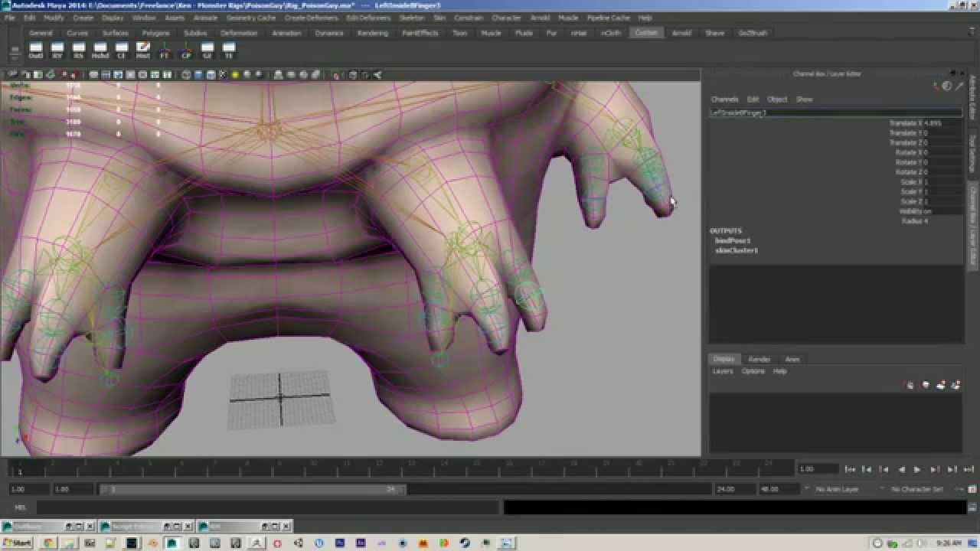This screenshot has height=551, width=980.
Task: Open the Script Editor icon at command line end
Action: click(x=972, y=507)
